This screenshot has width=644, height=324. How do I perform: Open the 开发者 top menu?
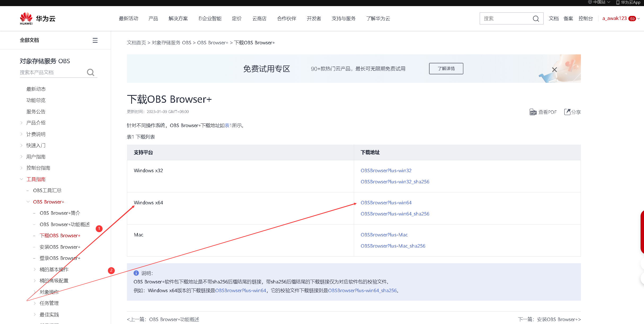pos(314,19)
